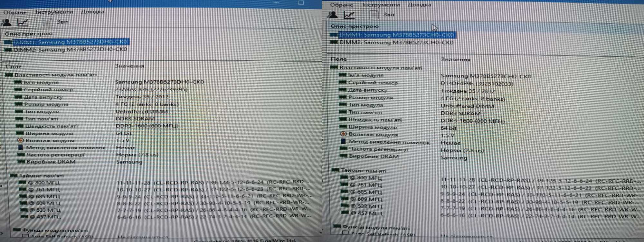Select @ 685 МГц timing row in left window
Viewport: 644px width, 242px height.
click(x=44, y=196)
